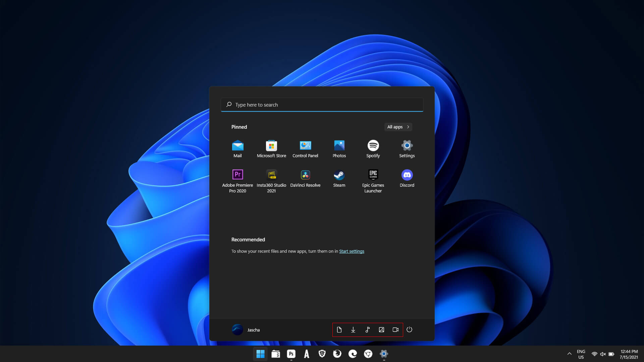Image resolution: width=644 pixels, height=362 pixels.
Task: Click the search input field
Action: tap(322, 104)
